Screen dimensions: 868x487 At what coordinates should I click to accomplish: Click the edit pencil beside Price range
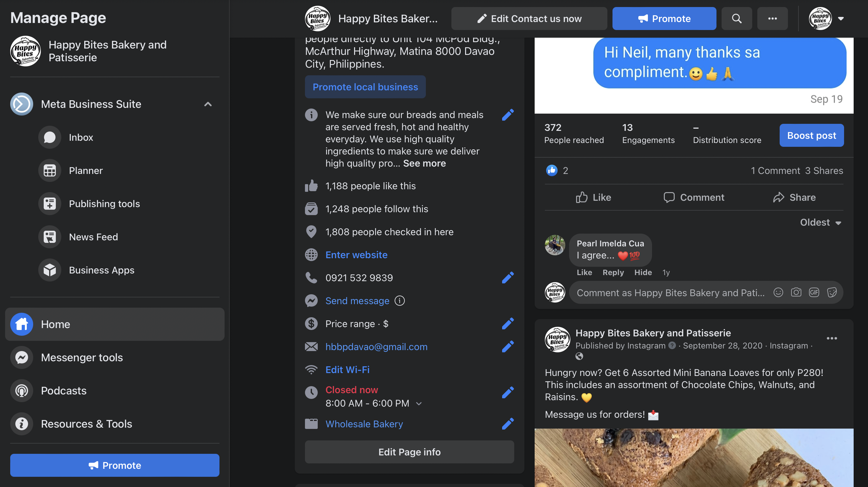pos(508,324)
